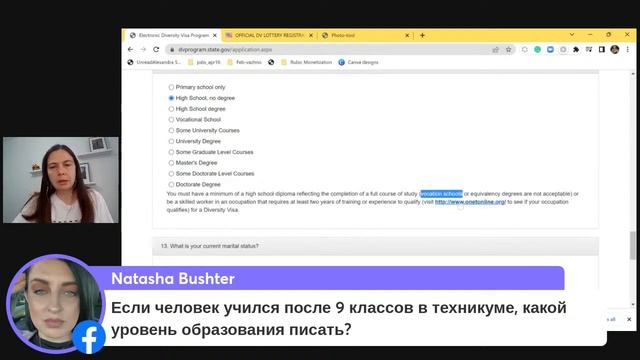Select Some Graduate Level Courses radio button
Viewport: 640px width, 360px height.
pos(171,152)
